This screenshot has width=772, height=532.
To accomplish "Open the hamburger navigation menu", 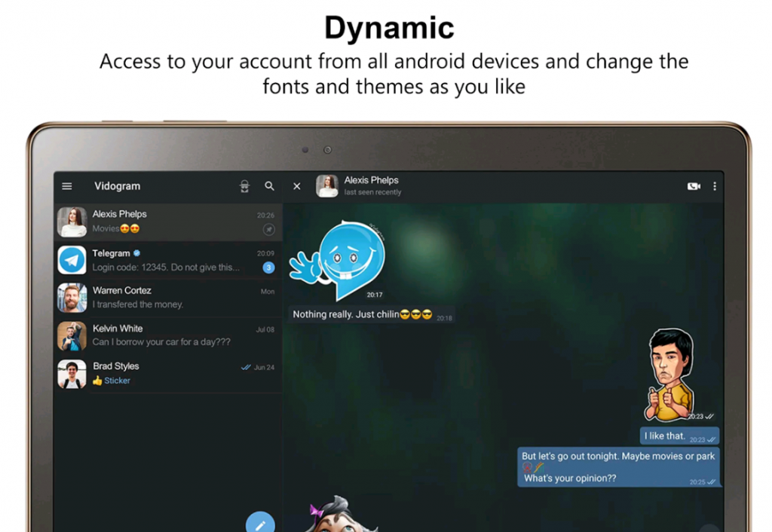I will pyautogui.click(x=67, y=186).
